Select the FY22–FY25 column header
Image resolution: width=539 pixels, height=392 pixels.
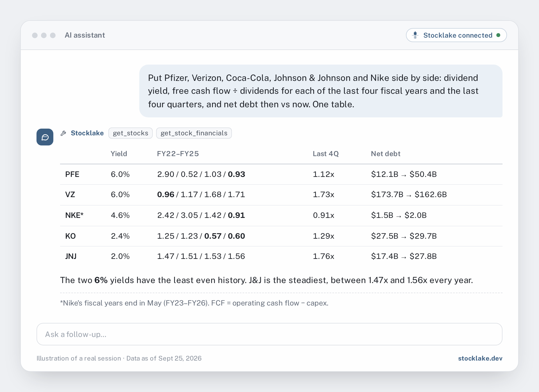click(x=178, y=154)
